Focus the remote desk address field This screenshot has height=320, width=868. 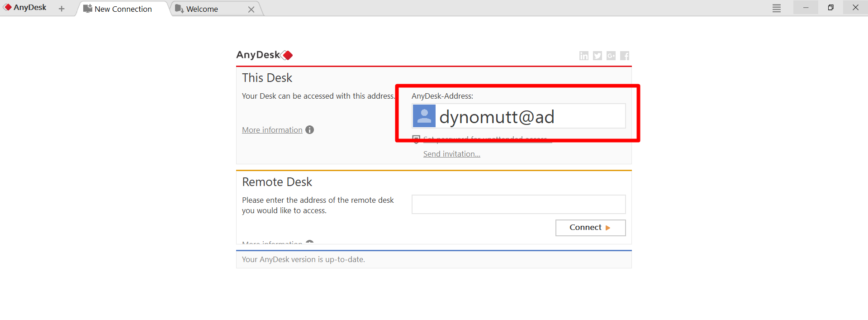(518, 205)
